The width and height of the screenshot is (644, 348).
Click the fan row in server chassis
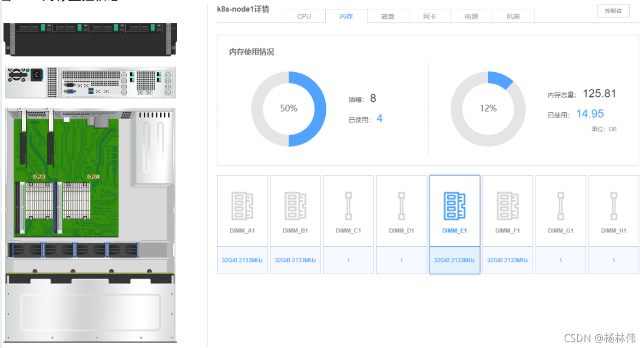(74, 250)
